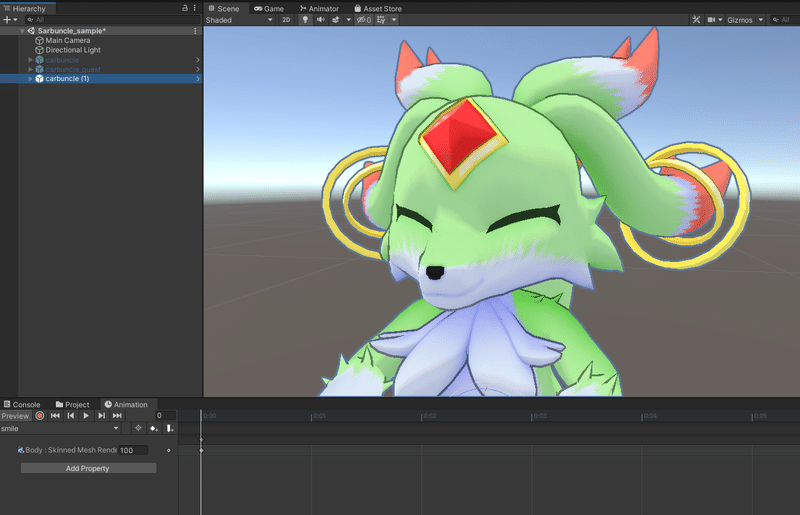The width and height of the screenshot is (800, 515).
Task: Click the scene camera settings icon
Action: (711, 20)
